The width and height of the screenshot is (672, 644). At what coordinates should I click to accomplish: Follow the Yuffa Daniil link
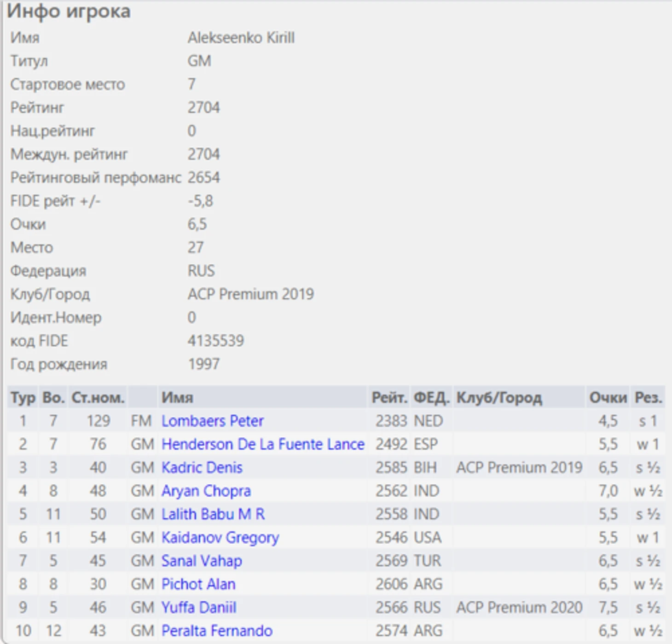(x=198, y=608)
